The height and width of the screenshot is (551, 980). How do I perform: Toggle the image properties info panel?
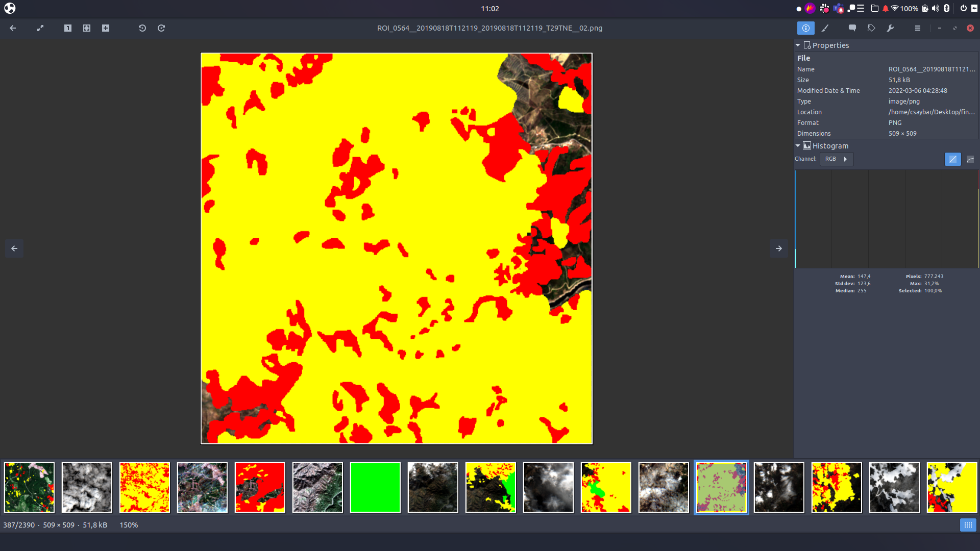806,28
